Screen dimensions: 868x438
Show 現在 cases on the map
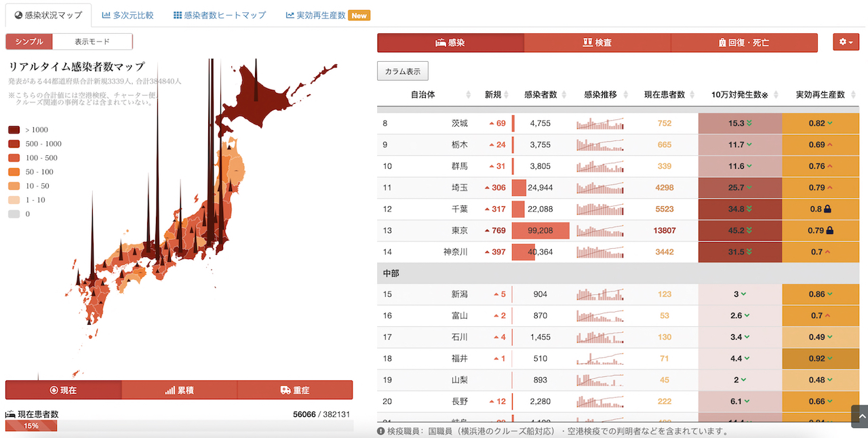point(63,390)
